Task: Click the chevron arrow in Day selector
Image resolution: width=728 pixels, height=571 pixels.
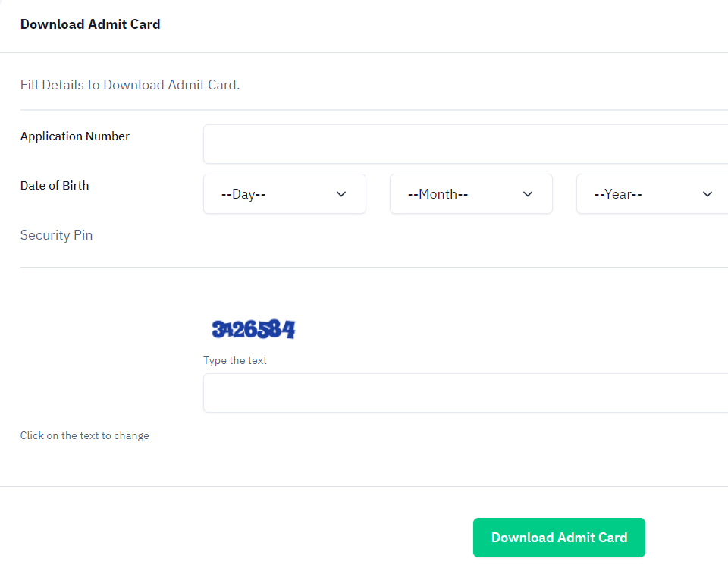Action: (x=341, y=194)
